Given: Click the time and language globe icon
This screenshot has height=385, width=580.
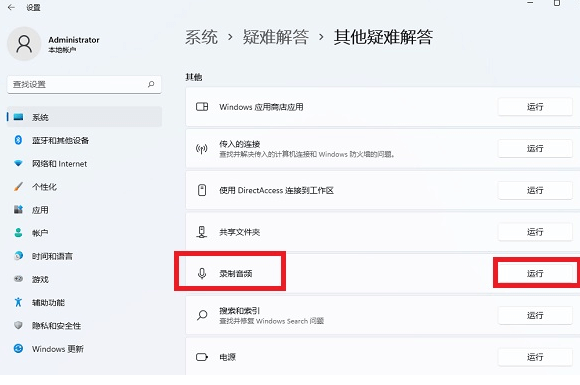Looking at the screenshot, I should click(x=18, y=256).
